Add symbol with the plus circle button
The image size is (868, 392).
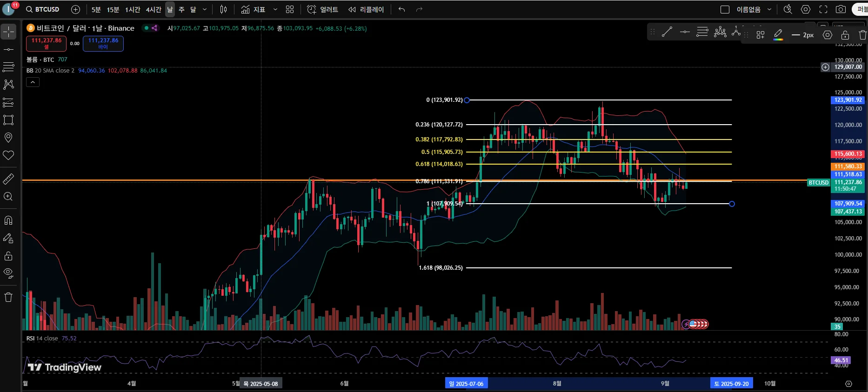point(75,9)
